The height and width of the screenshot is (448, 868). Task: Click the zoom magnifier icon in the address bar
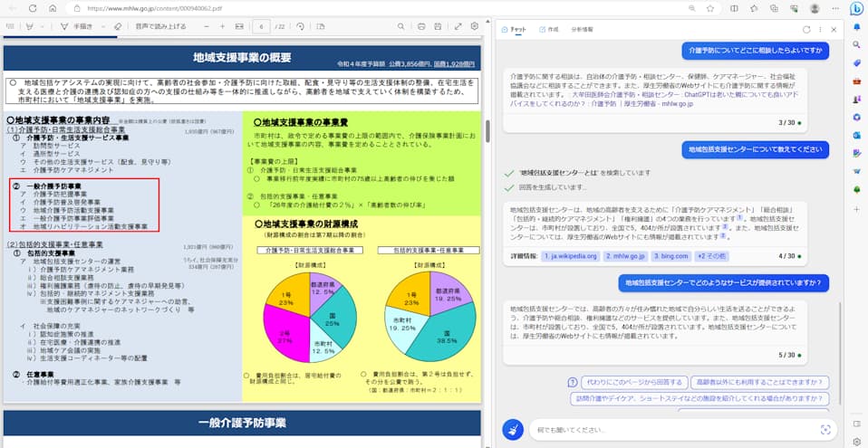point(692,8)
